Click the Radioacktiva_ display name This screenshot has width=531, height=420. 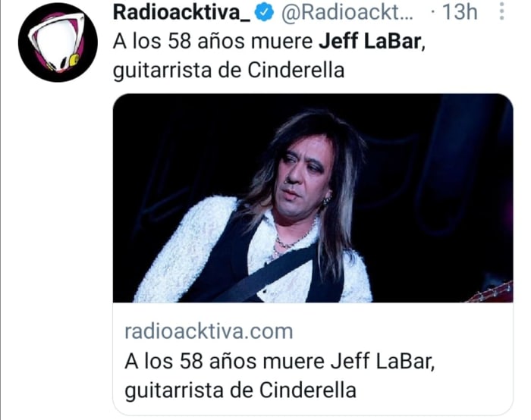coord(181,12)
